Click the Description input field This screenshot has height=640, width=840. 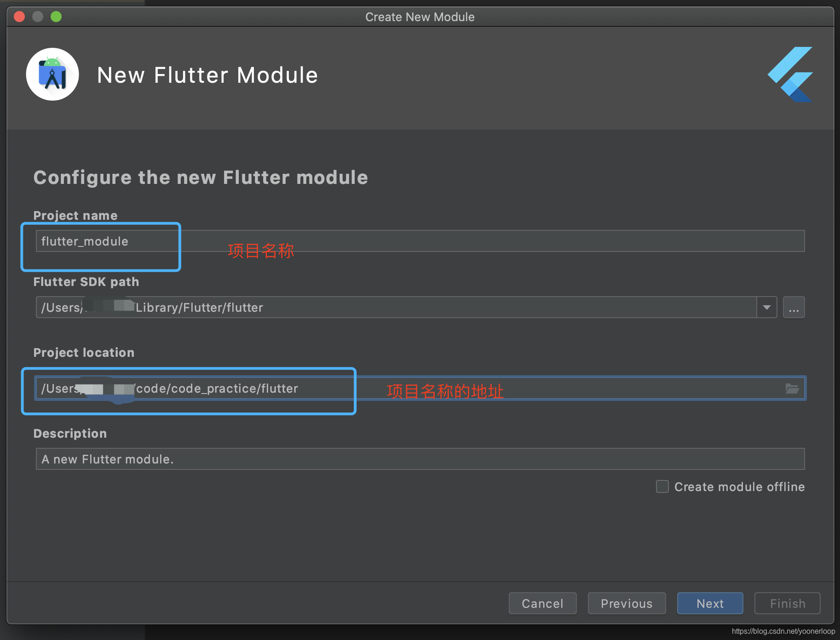(420, 459)
